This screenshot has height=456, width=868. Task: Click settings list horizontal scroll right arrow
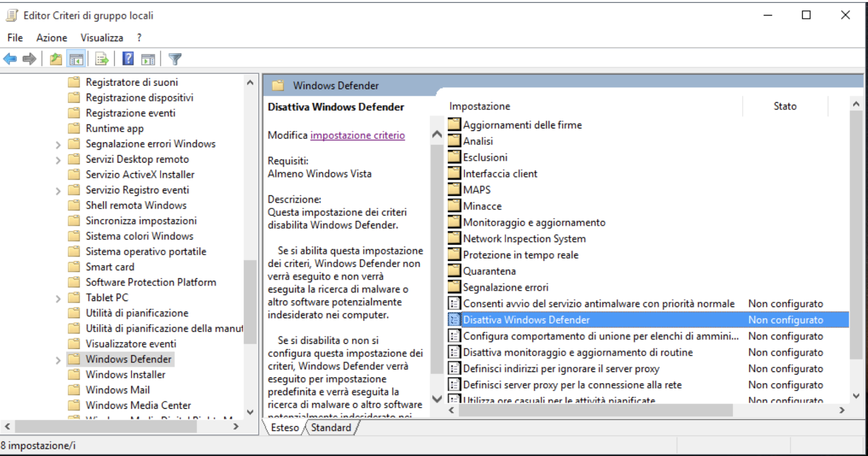pyautogui.click(x=842, y=410)
